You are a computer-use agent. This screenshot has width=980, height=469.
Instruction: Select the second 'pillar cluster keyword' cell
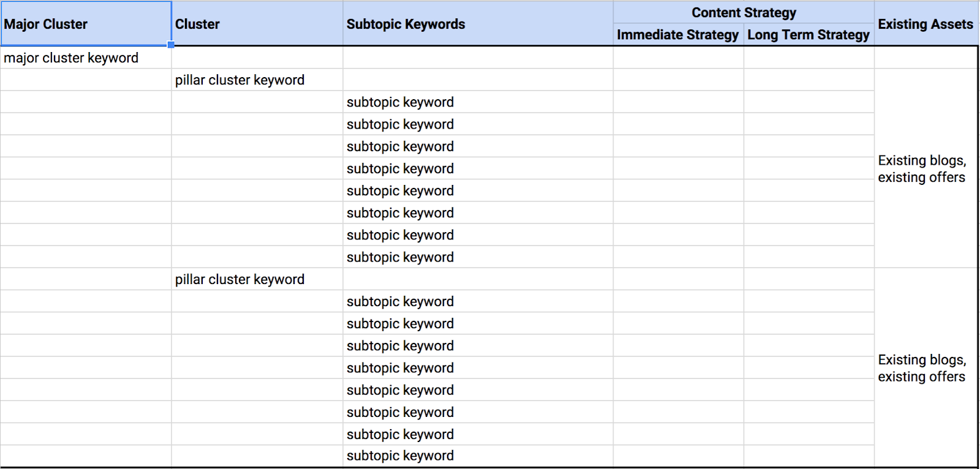tap(257, 279)
